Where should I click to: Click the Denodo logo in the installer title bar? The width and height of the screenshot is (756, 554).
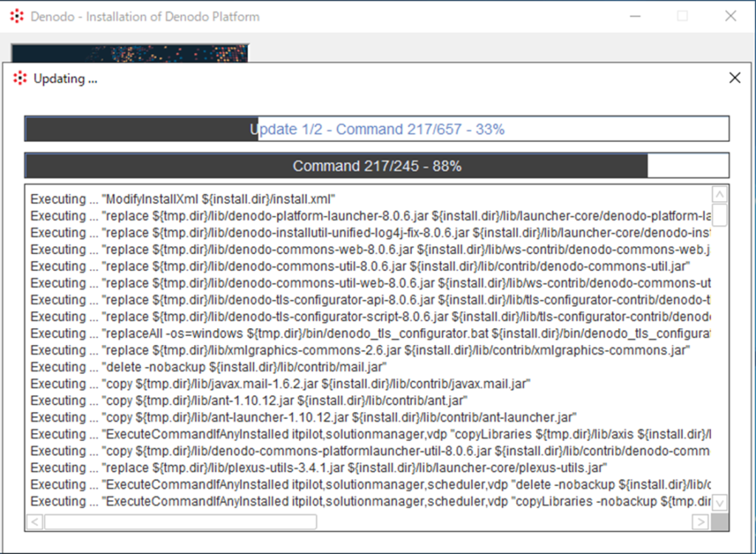click(x=16, y=16)
